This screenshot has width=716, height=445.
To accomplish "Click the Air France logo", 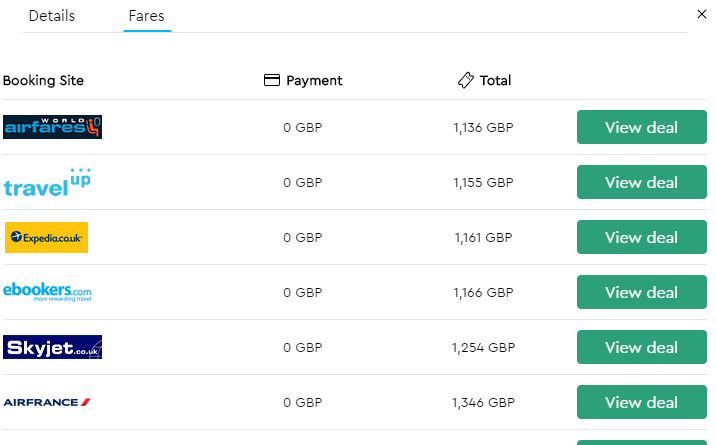I will (x=47, y=402).
